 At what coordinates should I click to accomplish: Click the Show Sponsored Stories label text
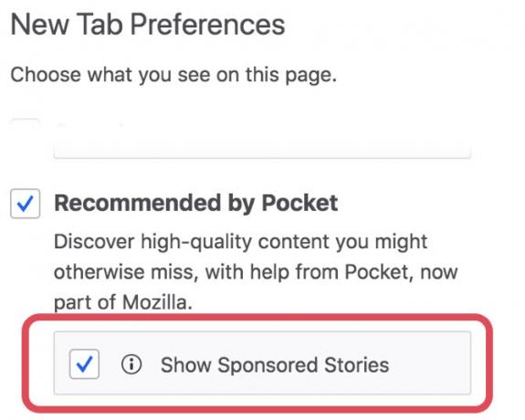tap(275, 364)
